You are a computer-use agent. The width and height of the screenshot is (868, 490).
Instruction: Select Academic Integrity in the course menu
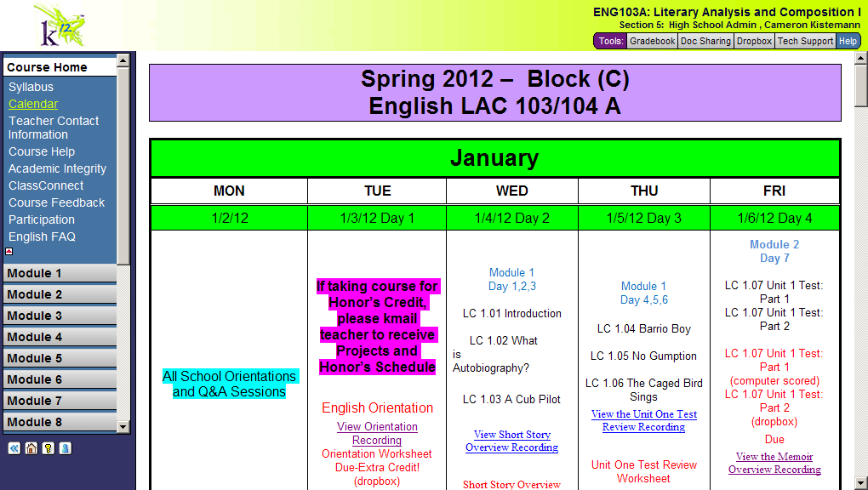click(x=58, y=168)
